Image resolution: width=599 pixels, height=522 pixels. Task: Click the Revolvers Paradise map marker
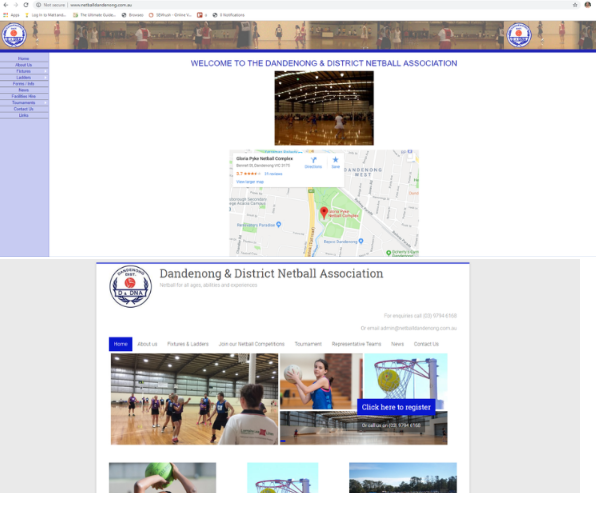point(278,224)
